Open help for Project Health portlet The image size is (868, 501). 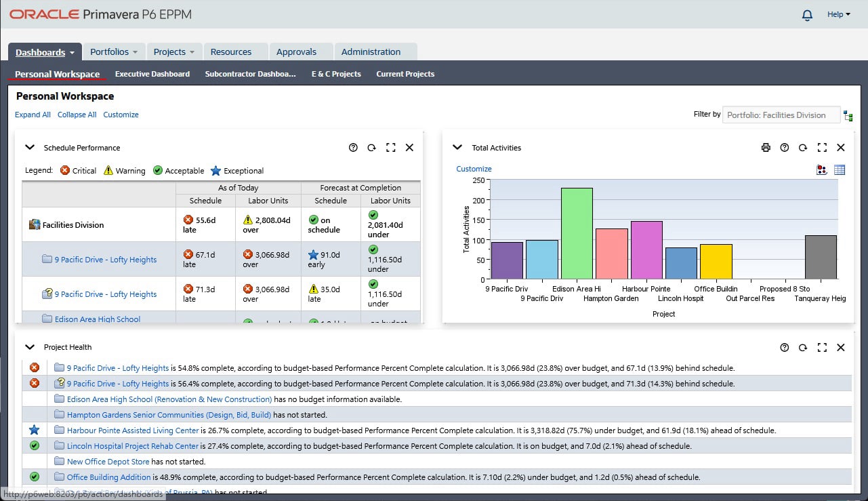coord(785,348)
